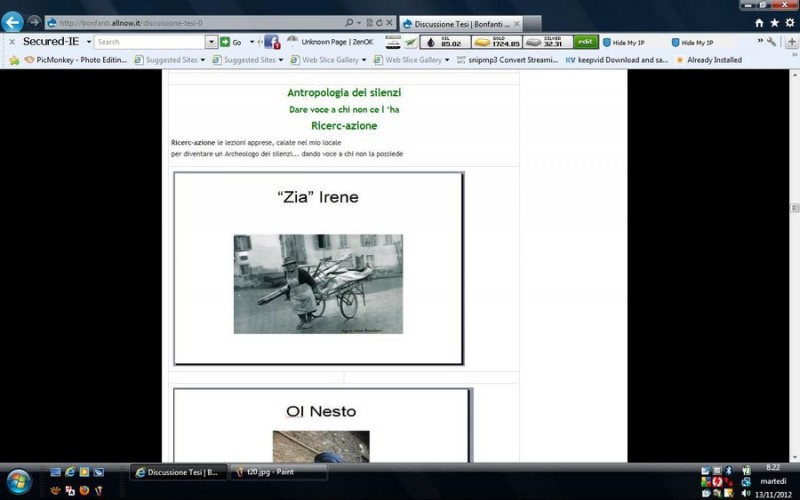Screen dimensions: 800x500
Task: Expand the first Suggested Sites dropdown
Action: pos(202,60)
